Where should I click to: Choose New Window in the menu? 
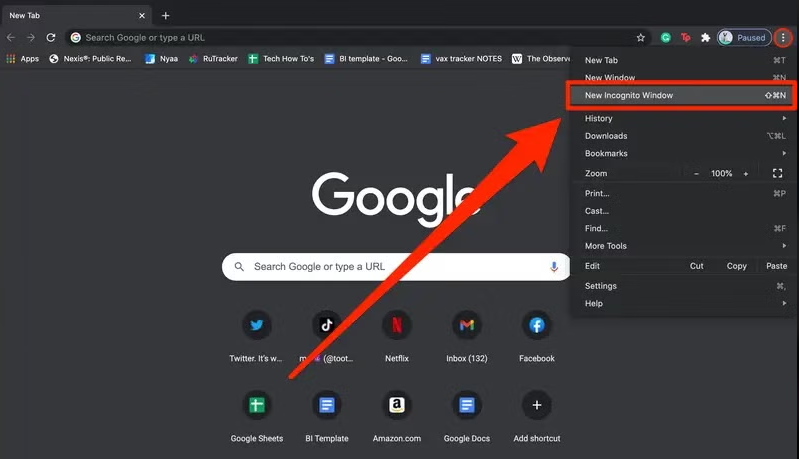(683, 77)
